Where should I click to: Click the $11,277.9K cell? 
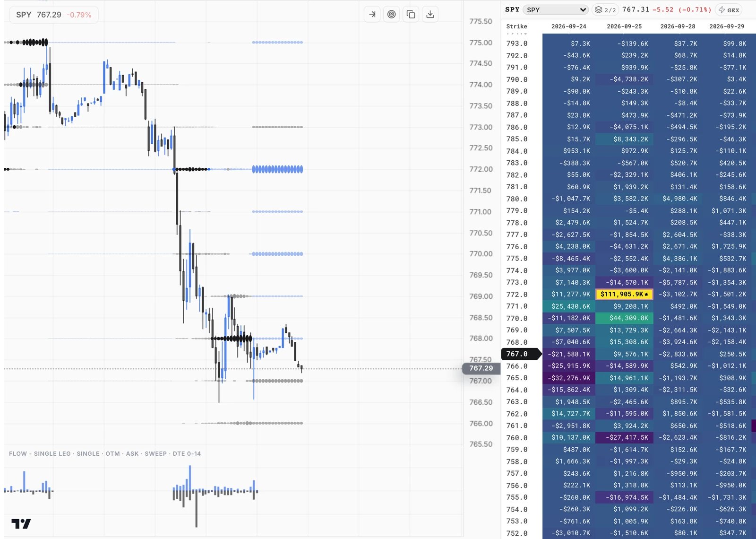[569, 294]
